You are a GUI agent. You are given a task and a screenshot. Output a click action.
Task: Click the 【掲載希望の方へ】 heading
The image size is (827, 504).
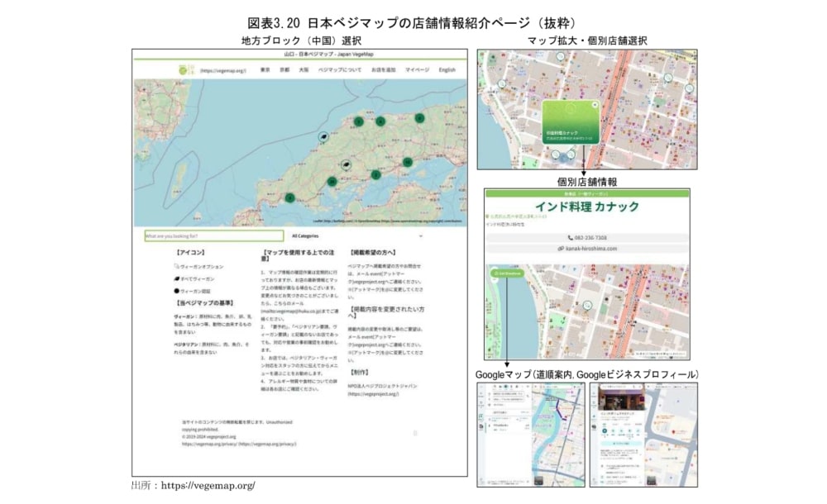(x=373, y=253)
